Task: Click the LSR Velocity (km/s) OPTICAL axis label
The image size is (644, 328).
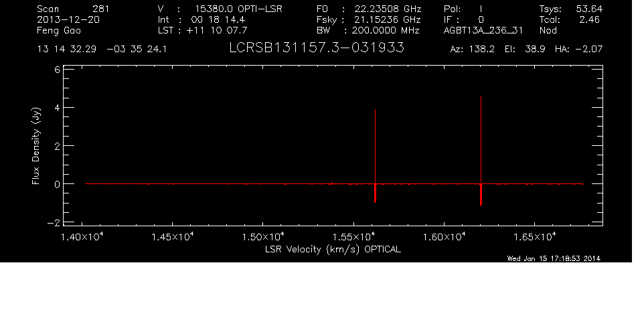Action: (x=333, y=250)
